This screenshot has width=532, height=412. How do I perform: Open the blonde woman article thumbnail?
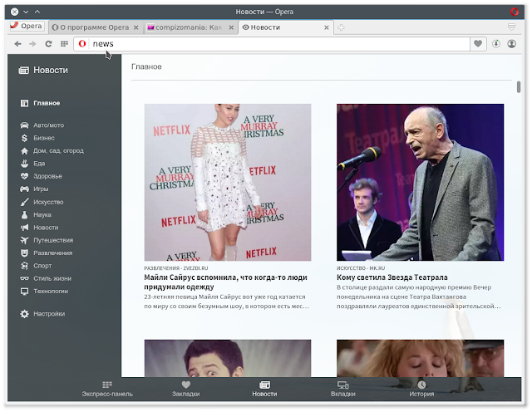coord(420,358)
